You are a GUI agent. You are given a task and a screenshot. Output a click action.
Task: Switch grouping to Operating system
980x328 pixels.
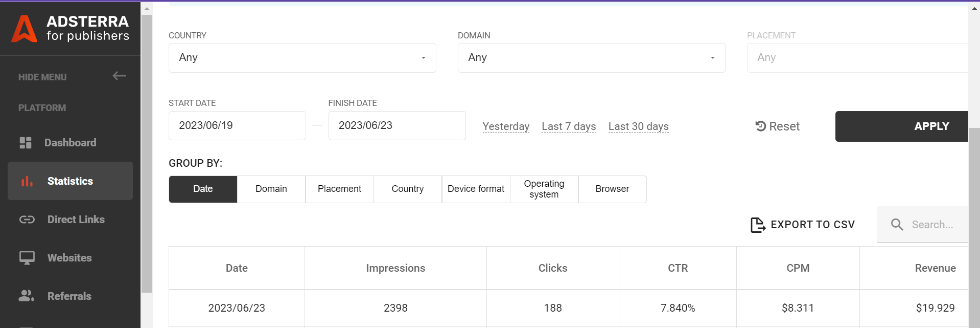pos(544,189)
